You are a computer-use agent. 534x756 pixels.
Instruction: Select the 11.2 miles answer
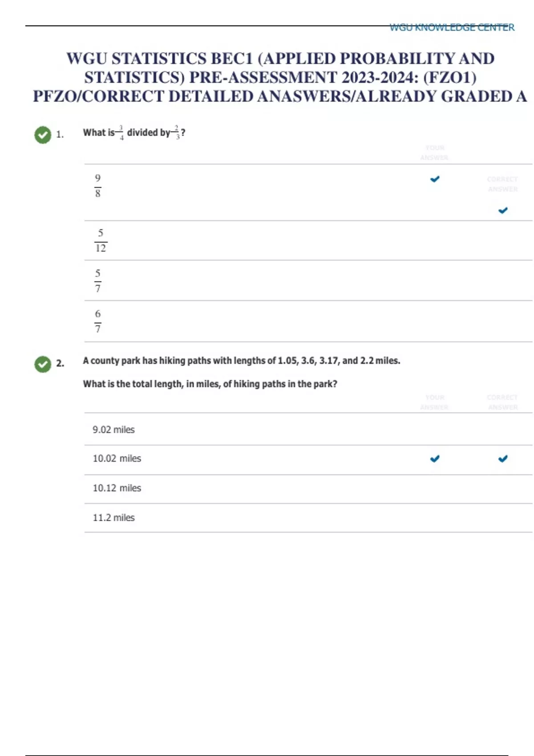point(113,518)
